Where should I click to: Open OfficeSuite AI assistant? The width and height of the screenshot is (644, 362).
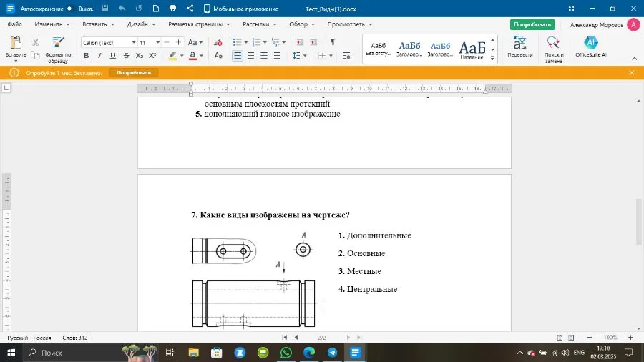point(590,47)
